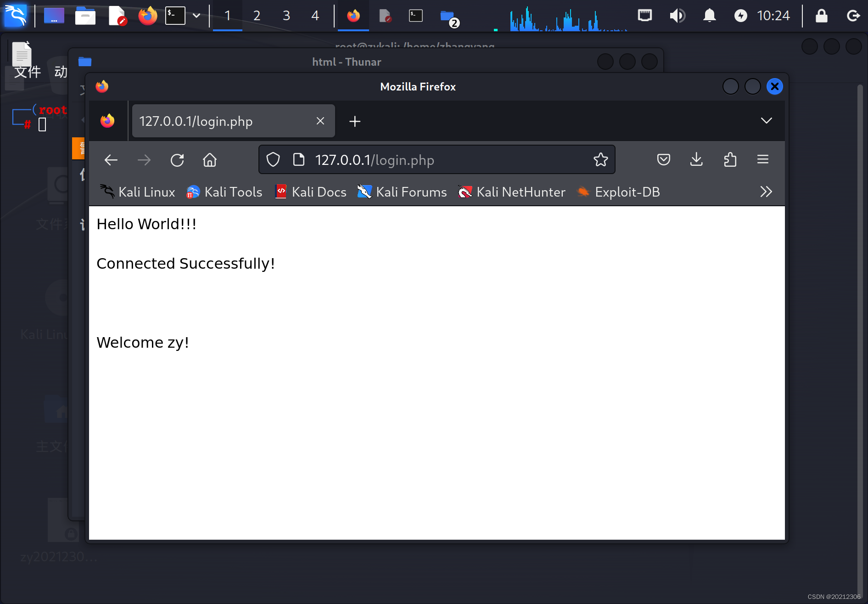Open the network connection tray icon
Viewport: 868px width, 604px height.
pyautogui.click(x=645, y=16)
